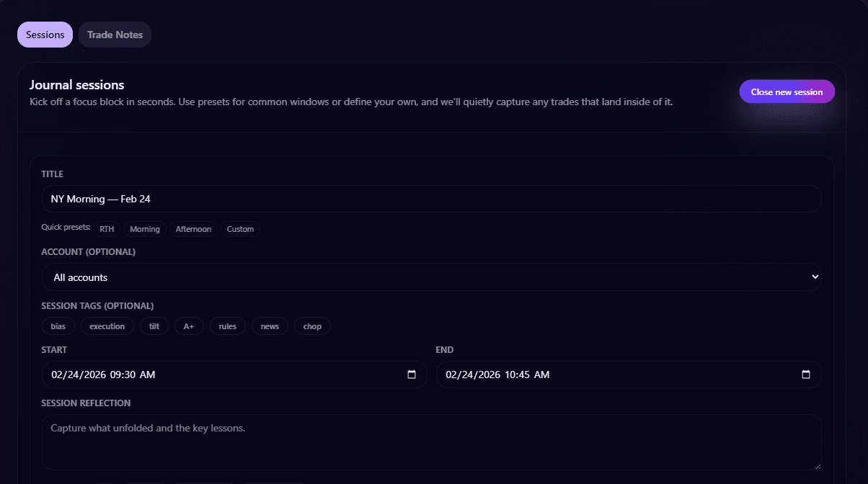The image size is (868, 484).
Task: Enable the chop session tag
Action: [x=312, y=326]
